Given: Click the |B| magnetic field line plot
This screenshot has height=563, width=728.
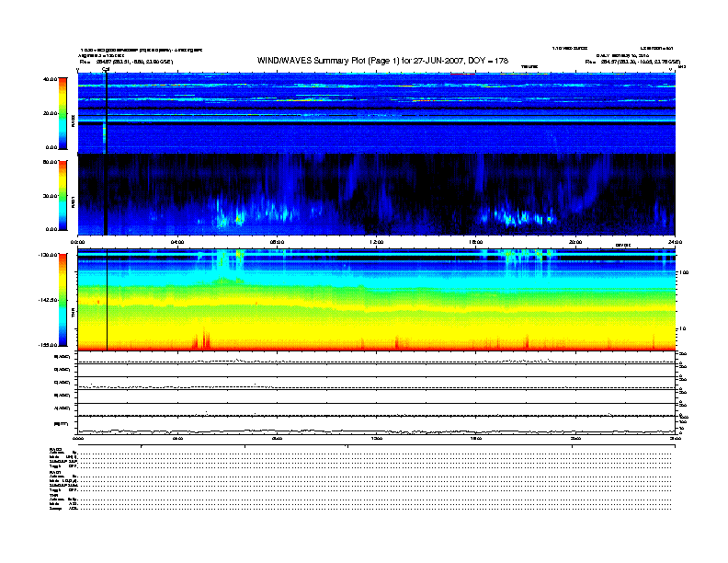Looking at the screenshot, I should coord(376,431).
